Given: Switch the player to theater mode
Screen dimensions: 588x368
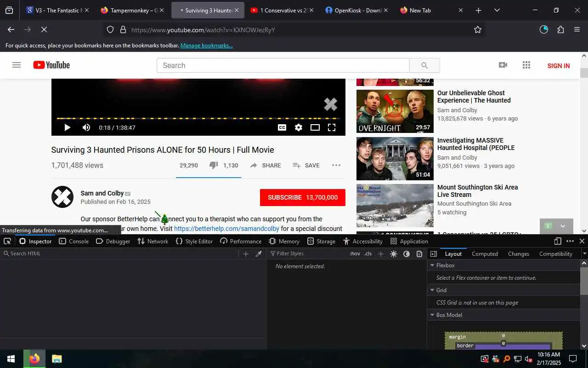Looking at the screenshot, I should 315,127.
